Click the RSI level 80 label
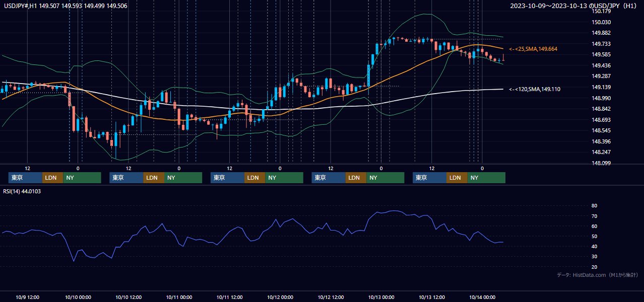 click(x=594, y=206)
